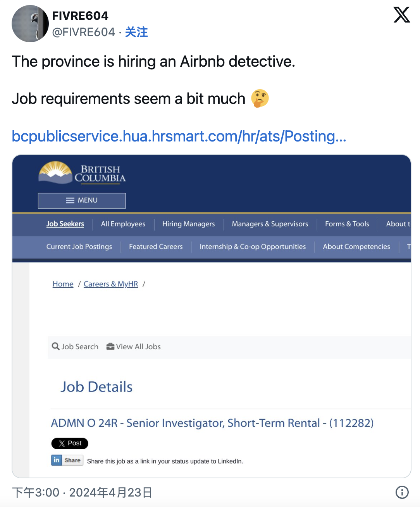Click the Job Search magnifier icon

[56, 347]
